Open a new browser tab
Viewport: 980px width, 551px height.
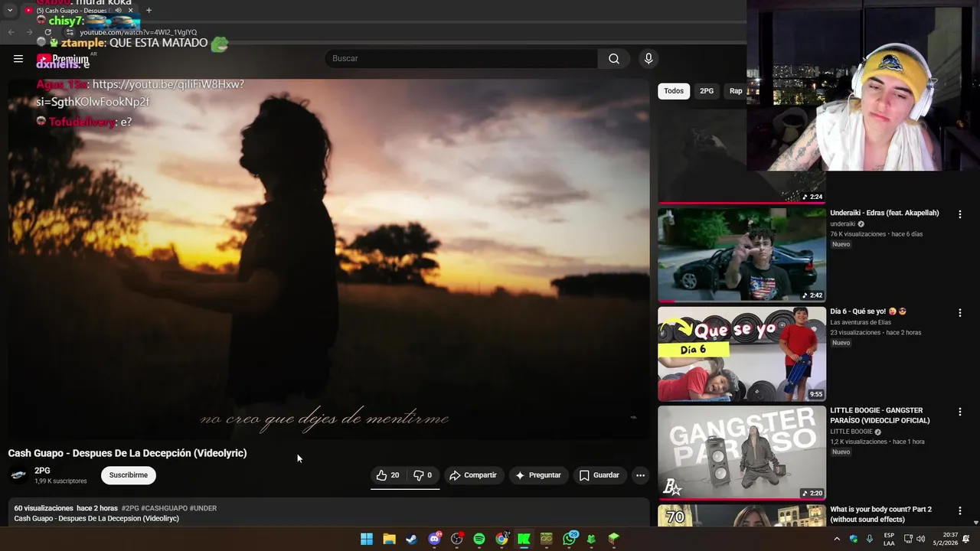(x=149, y=11)
